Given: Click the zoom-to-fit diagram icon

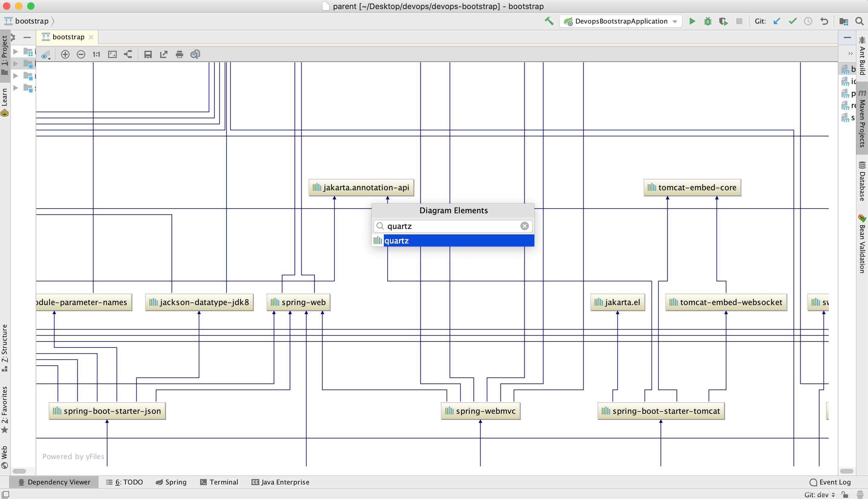Looking at the screenshot, I should pyautogui.click(x=113, y=54).
